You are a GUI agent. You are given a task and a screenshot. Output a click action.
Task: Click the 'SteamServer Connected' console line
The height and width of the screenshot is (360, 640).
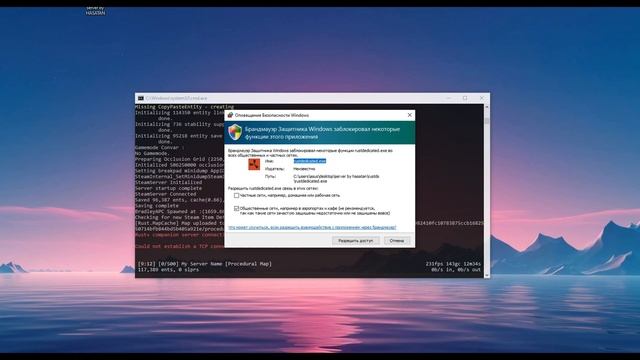(165, 194)
